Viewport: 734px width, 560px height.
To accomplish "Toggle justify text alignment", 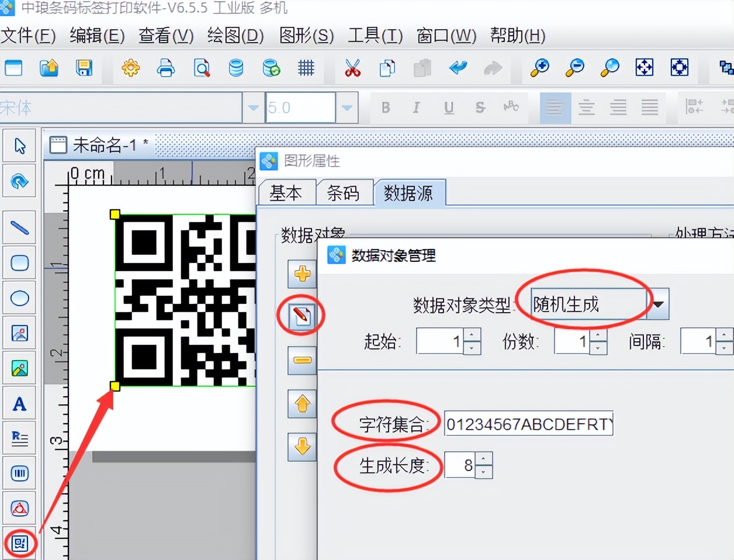I will (x=650, y=108).
